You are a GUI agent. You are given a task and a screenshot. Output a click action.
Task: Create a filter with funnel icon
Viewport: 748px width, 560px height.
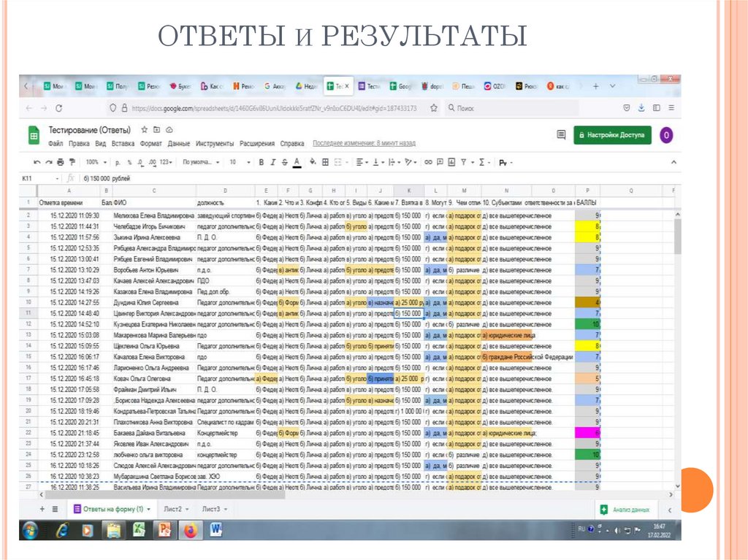point(464,162)
